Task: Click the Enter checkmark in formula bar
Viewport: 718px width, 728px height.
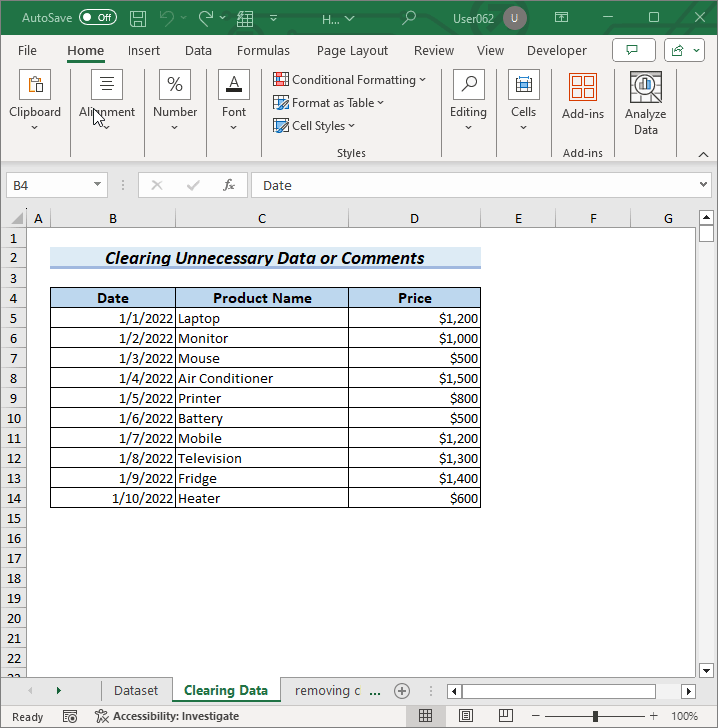Action: pos(193,186)
